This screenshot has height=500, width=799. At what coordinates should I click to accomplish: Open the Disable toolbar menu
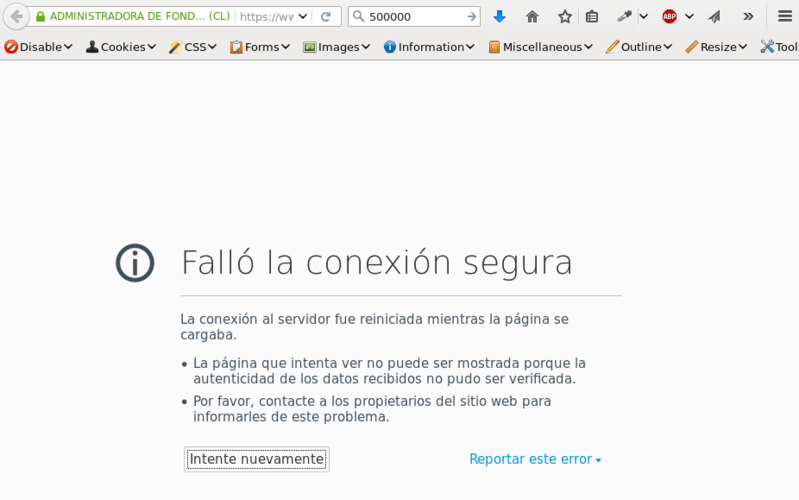point(39,47)
